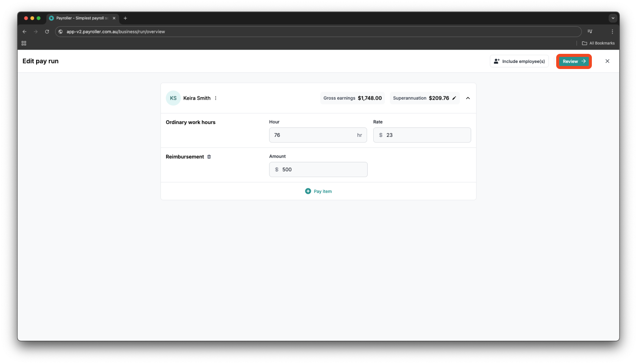Open All Bookmarks

pos(599,43)
